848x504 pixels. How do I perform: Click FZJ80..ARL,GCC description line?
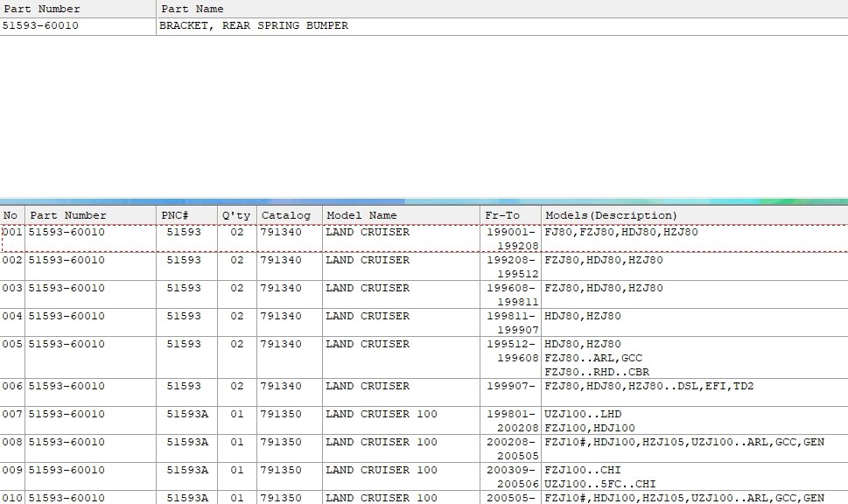click(x=593, y=358)
